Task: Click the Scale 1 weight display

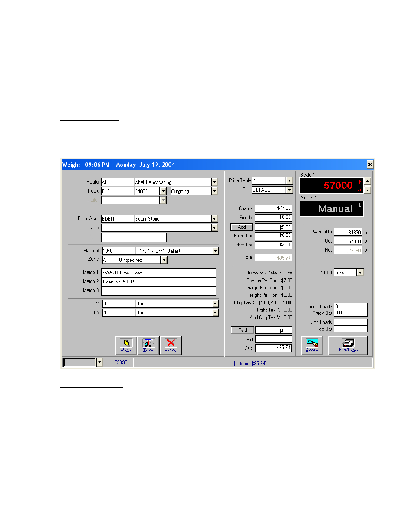Action: pyautogui.click(x=332, y=186)
